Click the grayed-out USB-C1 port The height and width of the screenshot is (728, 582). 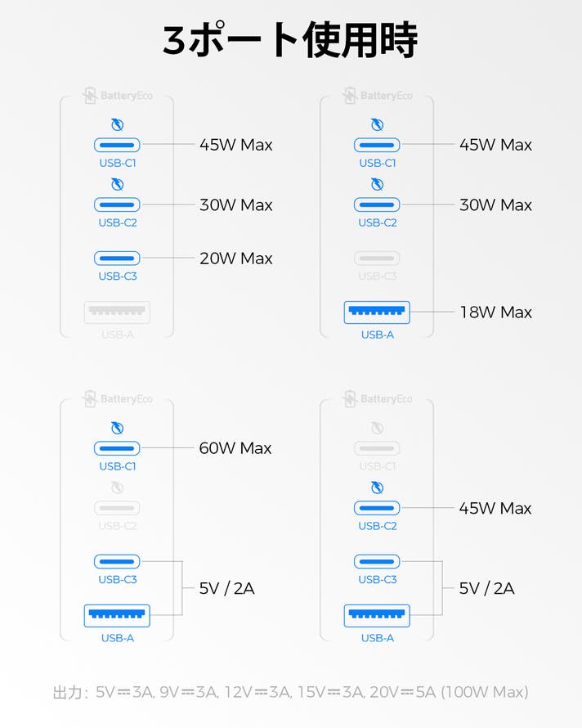[377, 448]
